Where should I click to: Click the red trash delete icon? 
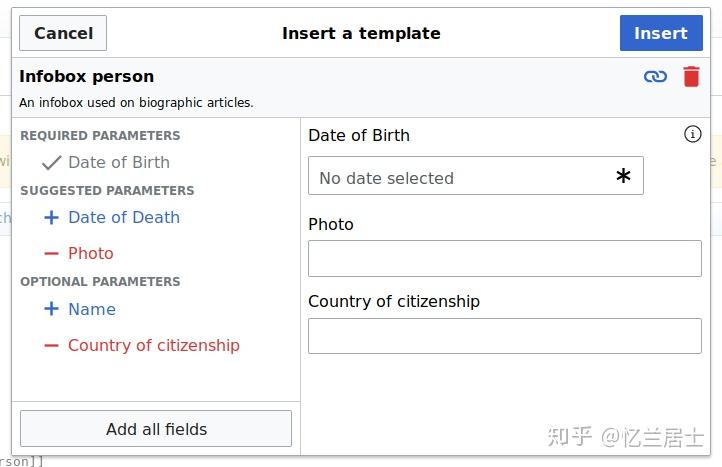click(x=691, y=76)
